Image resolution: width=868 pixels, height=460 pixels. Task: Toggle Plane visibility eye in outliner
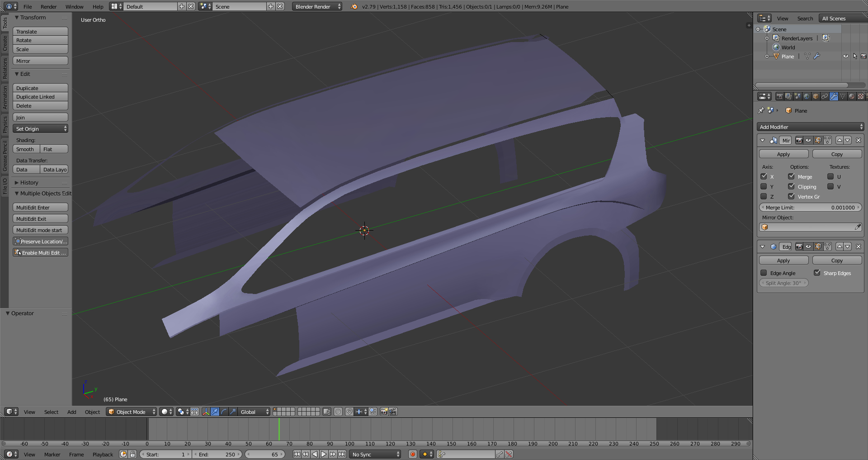pyautogui.click(x=845, y=57)
